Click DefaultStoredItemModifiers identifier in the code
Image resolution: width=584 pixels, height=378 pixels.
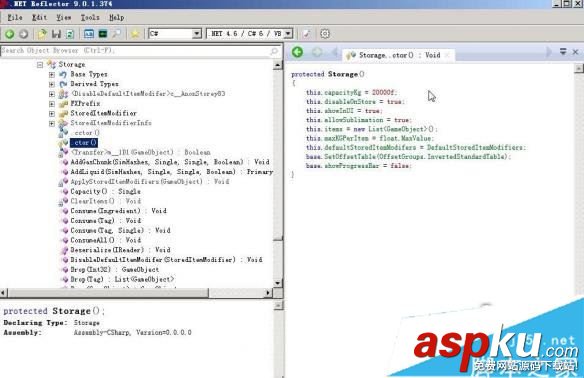[475, 147]
